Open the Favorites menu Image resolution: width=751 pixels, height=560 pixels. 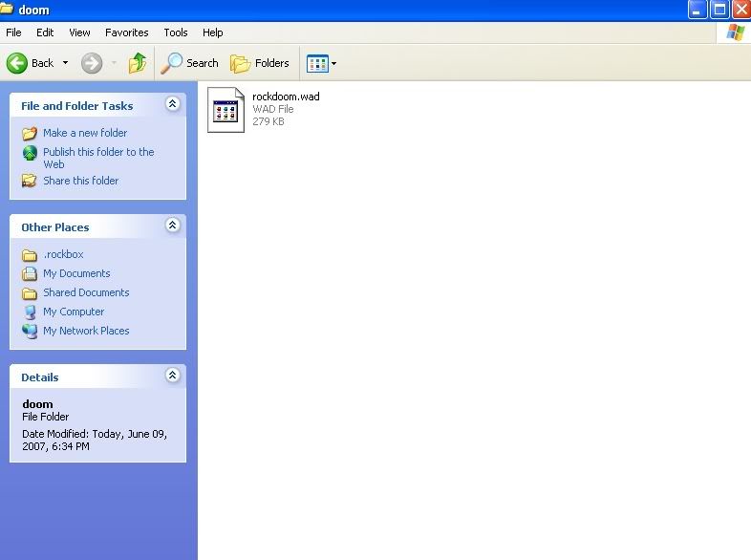click(x=126, y=32)
